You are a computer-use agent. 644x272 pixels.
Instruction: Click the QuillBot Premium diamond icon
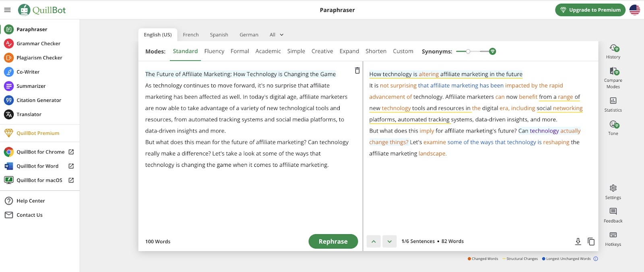pos(9,133)
